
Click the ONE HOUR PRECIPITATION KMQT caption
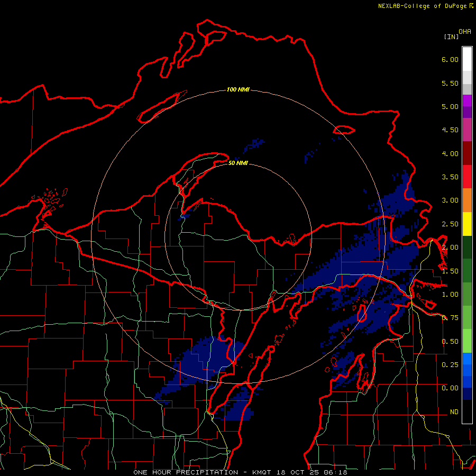tap(240, 472)
